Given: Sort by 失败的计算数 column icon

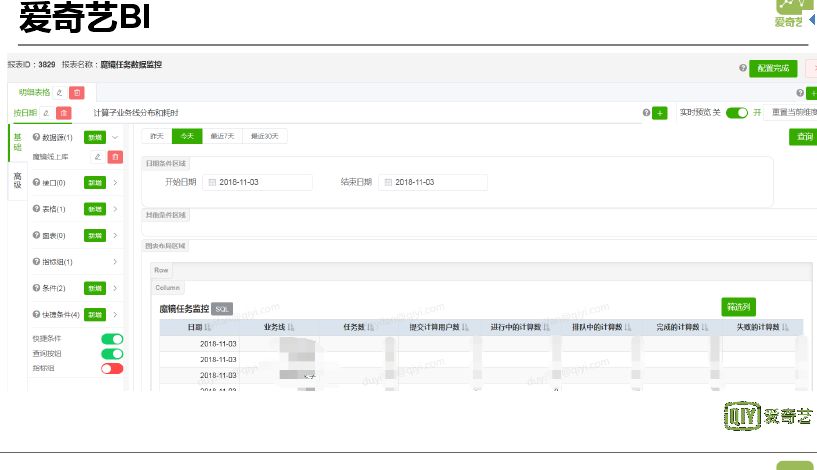Looking at the screenshot, I should pyautogui.click(x=785, y=327).
